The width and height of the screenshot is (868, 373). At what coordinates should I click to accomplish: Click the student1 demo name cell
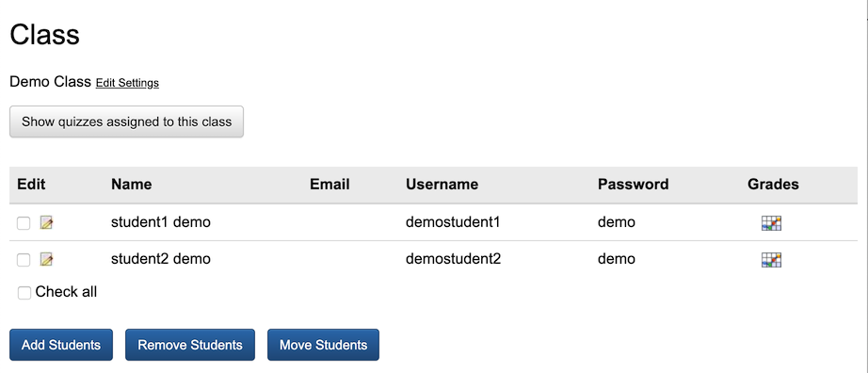161,222
